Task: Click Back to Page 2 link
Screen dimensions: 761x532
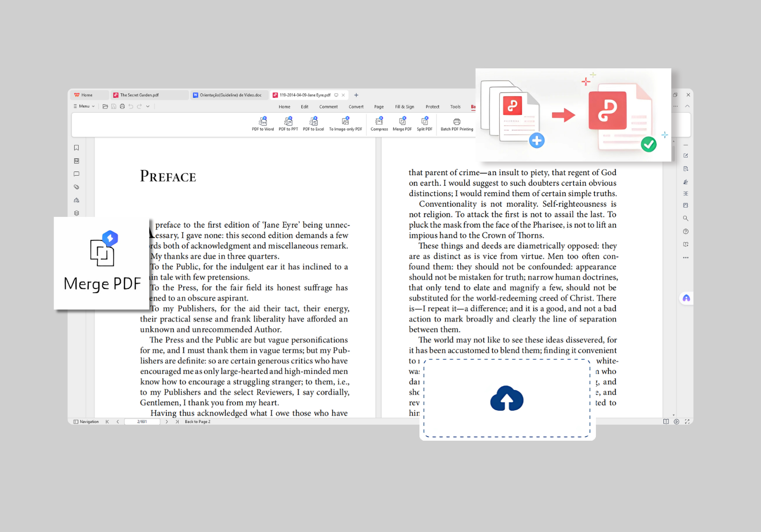Action: tap(198, 421)
